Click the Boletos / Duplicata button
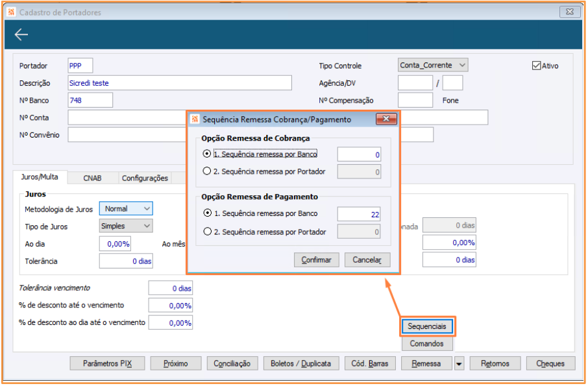 point(301,363)
